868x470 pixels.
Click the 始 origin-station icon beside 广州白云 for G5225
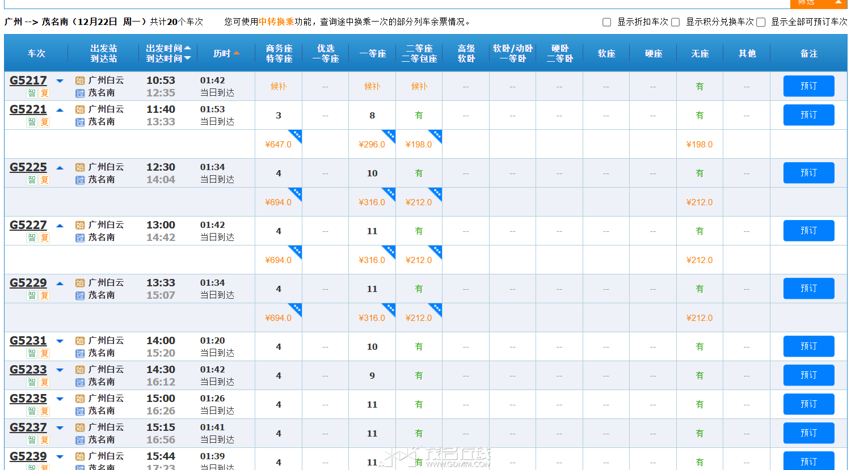[x=79, y=167]
